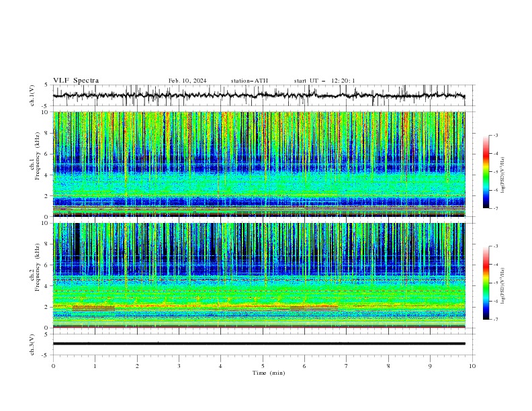Click the "ch.3(V)" waveform axis label
The width and height of the screenshot is (532, 411).
[x=32, y=345]
